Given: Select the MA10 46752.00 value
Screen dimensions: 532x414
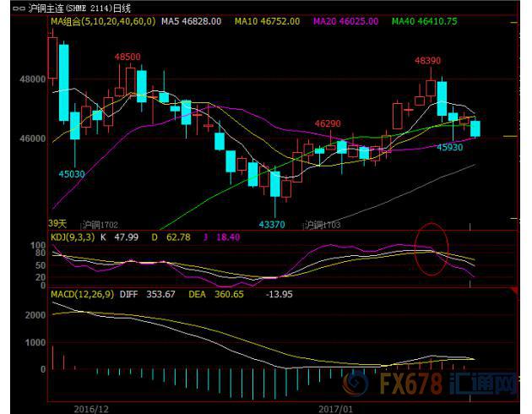Looking at the screenshot, I should point(268,21).
